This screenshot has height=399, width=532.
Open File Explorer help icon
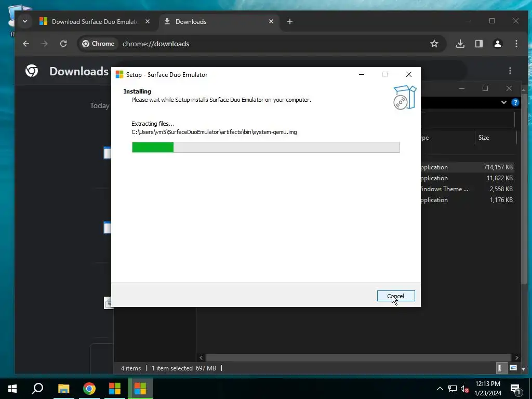[515, 102]
